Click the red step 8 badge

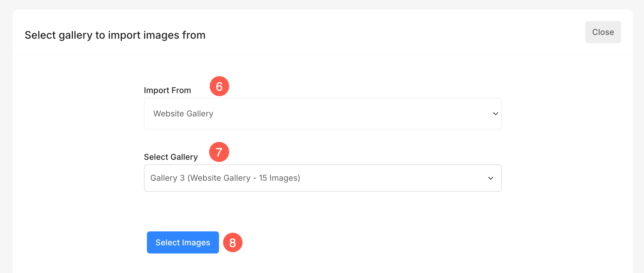[x=232, y=242]
